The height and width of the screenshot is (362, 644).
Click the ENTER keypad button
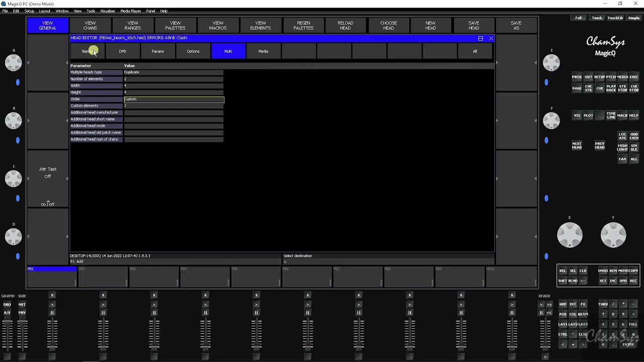tap(628, 344)
